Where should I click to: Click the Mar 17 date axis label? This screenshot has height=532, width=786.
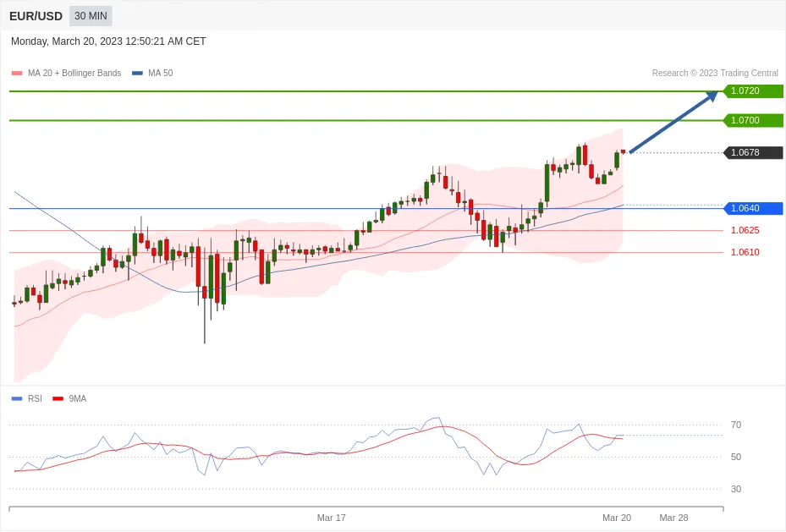(332, 518)
